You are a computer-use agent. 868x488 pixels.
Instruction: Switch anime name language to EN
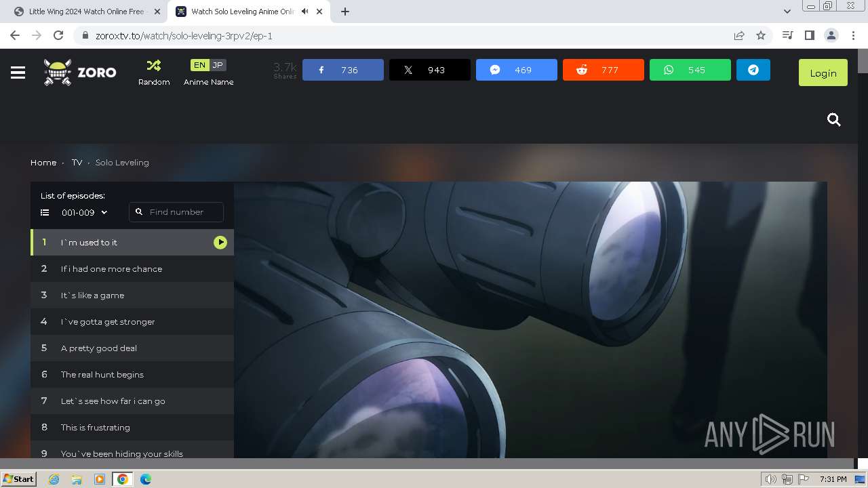pyautogui.click(x=199, y=65)
